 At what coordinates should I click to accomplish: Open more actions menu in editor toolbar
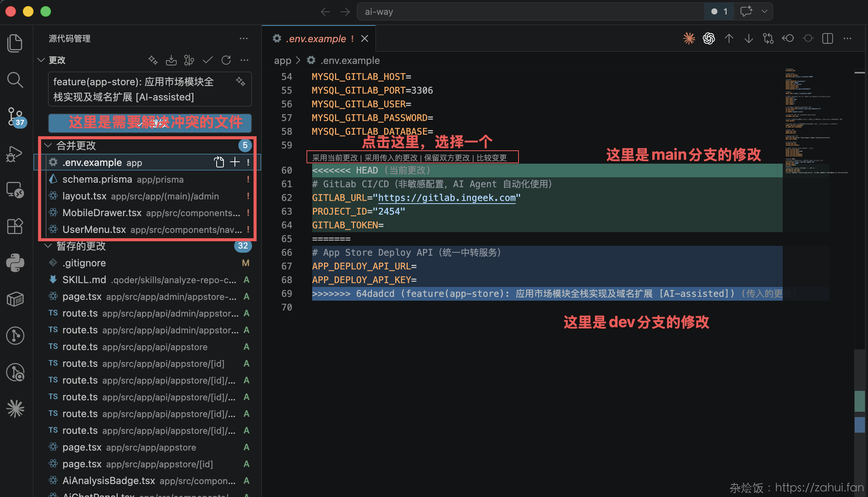847,38
